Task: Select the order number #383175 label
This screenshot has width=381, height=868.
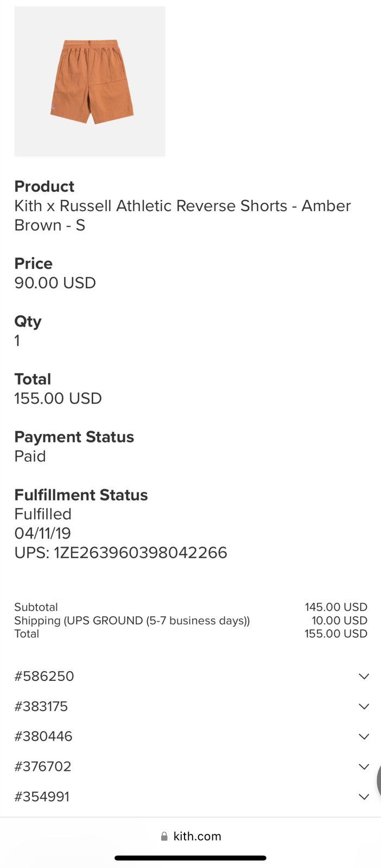Action: pos(41,706)
